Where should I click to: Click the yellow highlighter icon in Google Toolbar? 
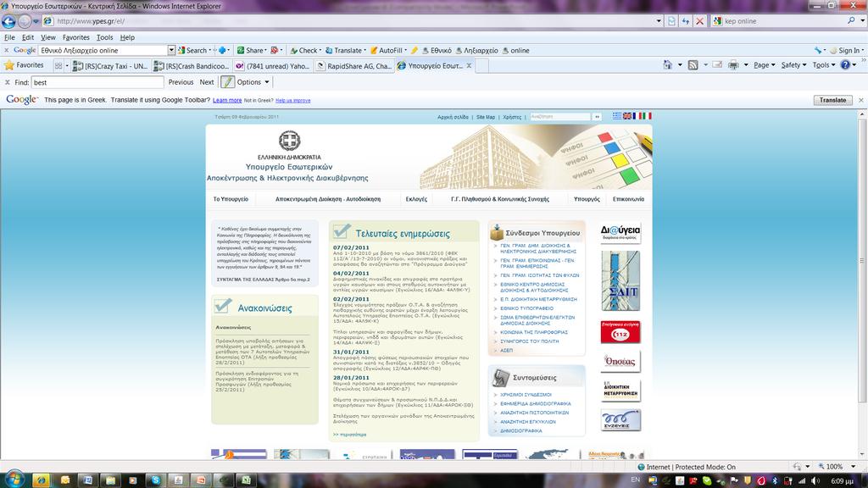coord(414,50)
